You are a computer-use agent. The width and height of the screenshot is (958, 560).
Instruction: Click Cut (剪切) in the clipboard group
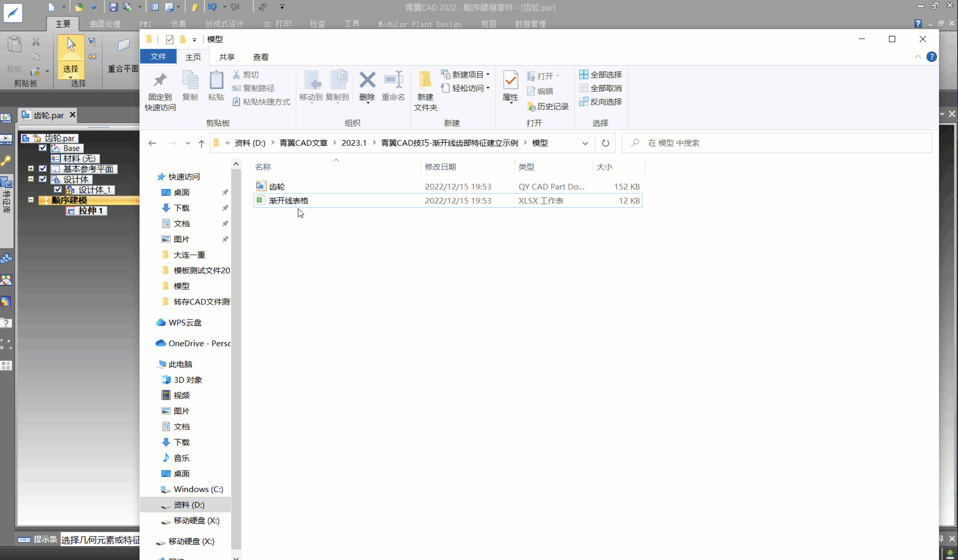[x=246, y=75]
